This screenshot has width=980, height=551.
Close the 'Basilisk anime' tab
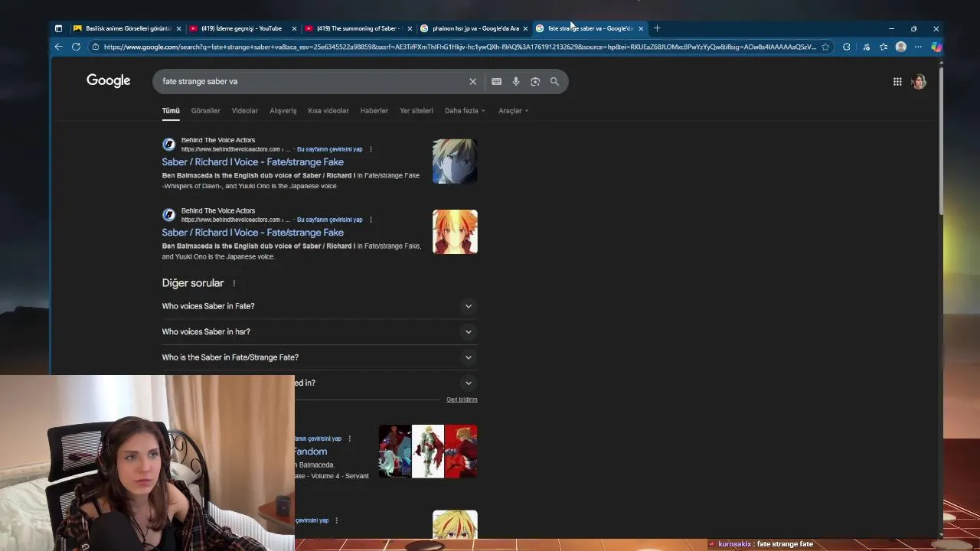tap(178, 28)
